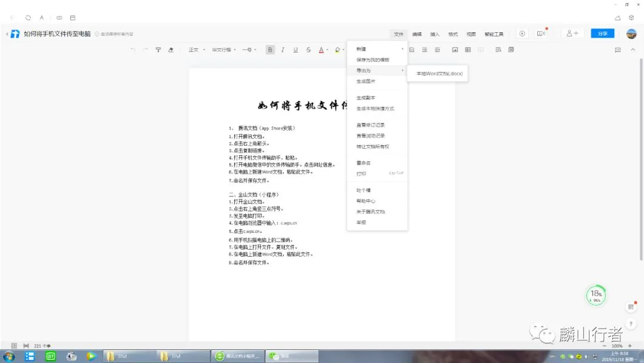Collapse the toolbar with chevron up

click(633, 50)
